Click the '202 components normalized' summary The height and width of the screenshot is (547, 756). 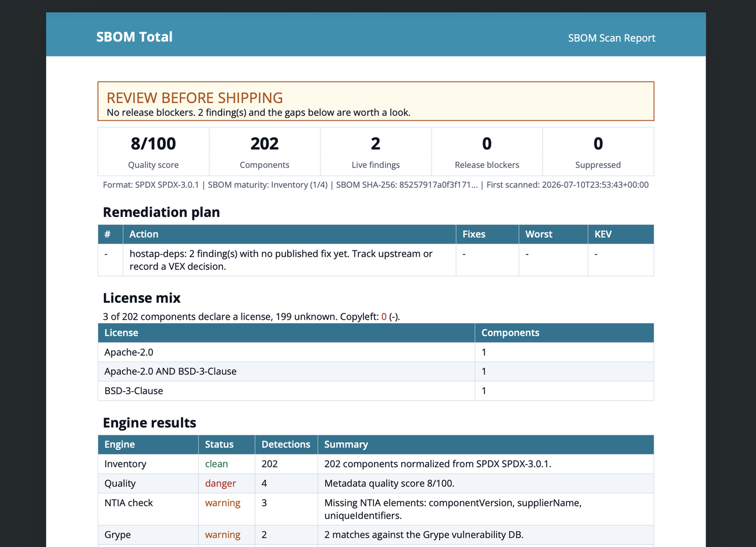[438, 464]
